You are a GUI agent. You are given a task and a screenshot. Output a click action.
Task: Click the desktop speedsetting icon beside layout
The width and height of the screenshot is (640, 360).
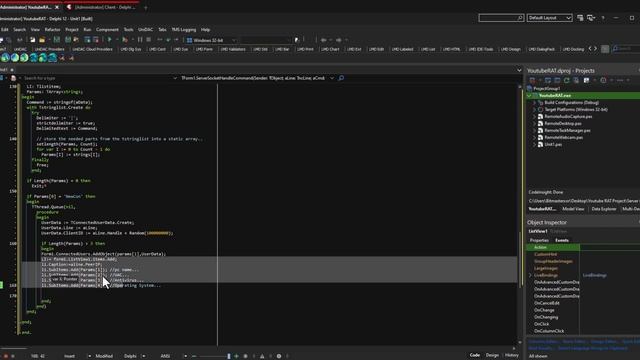pos(591,18)
